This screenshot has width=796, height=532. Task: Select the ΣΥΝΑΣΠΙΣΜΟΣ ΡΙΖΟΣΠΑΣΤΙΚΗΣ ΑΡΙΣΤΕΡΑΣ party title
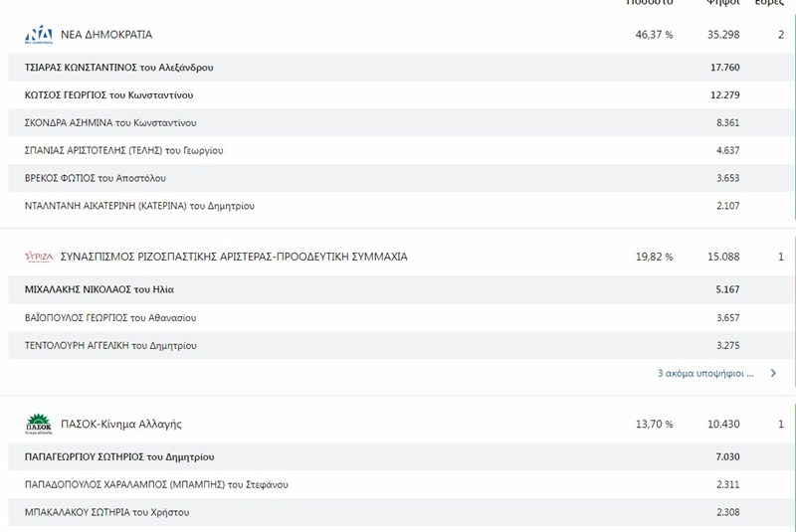coord(234,257)
